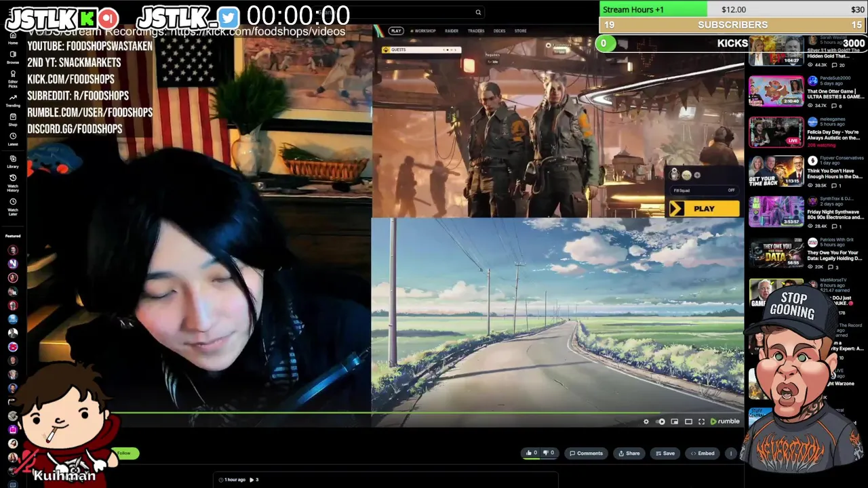
Task: Toggle Fill Squad option in game
Action: click(703, 190)
